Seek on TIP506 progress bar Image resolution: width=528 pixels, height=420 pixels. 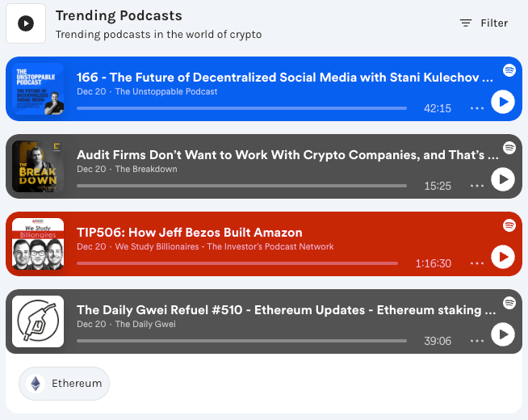pyautogui.click(x=237, y=263)
